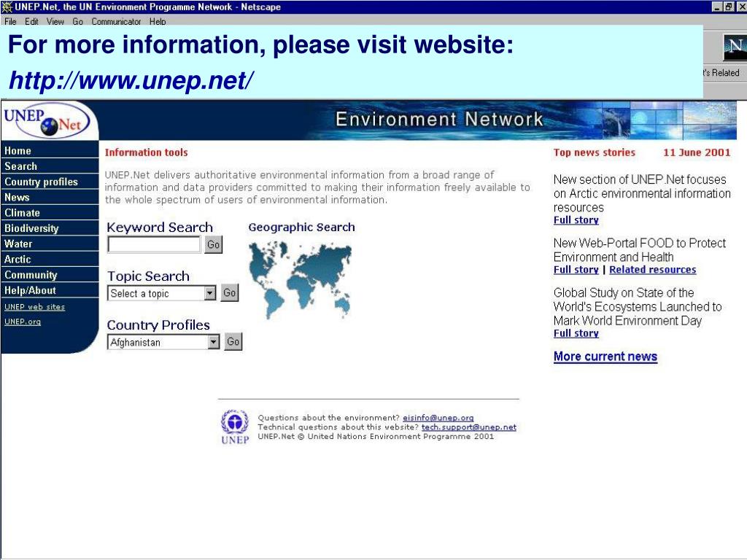Image resolution: width=747 pixels, height=560 pixels.
Task: Follow the UNEP.org link
Action: 23,322
